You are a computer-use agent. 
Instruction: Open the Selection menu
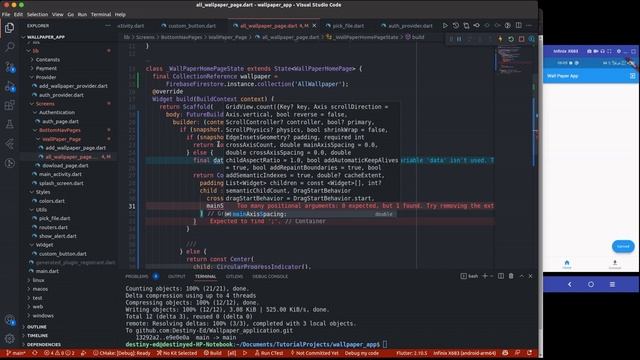(x=37, y=14)
